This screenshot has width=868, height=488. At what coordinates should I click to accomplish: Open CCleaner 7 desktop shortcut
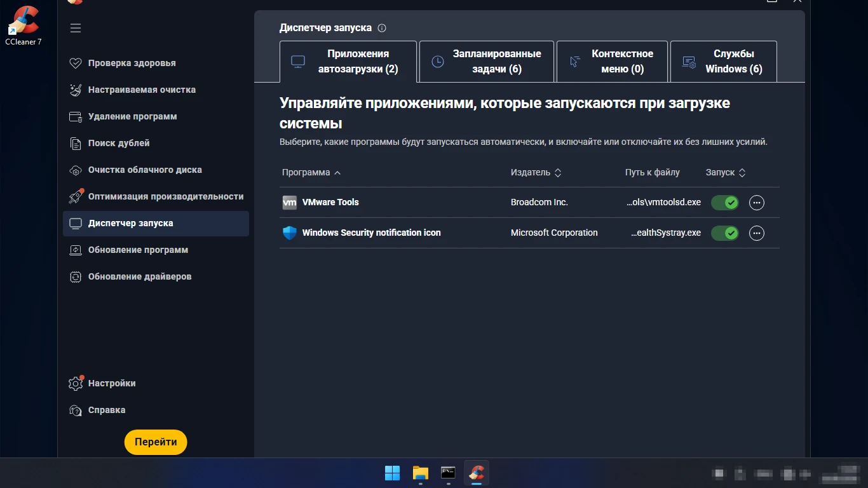[x=24, y=25]
